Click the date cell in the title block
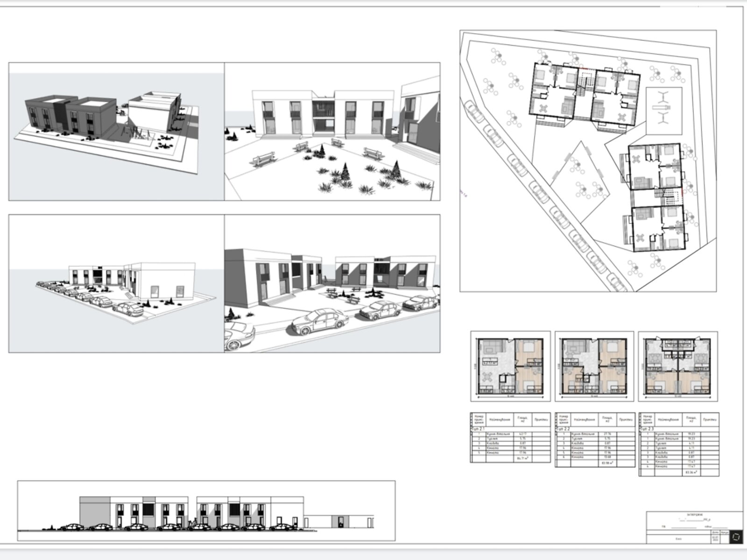747x560 pixels. tap(715, 538)
